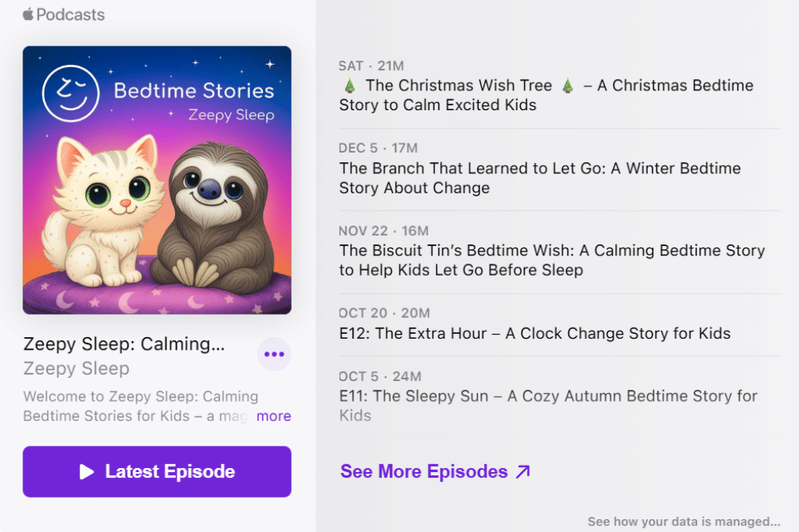Open The Biscuit Tin's Bedtime Wish episode
The width and height of the screenshot is (799, 532).
[x=551, y=260]
